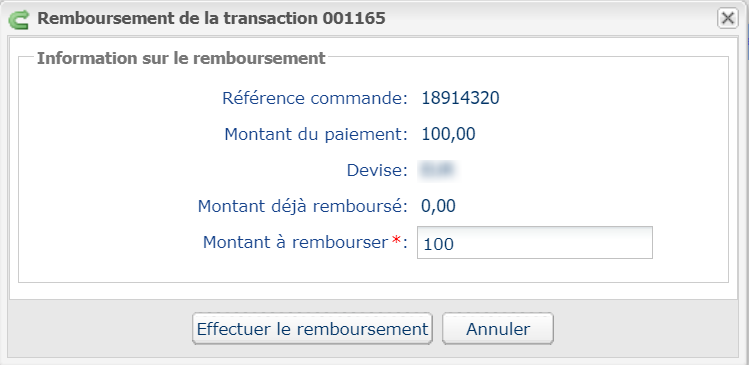Click transaction number 001165 in the title

click(x=354, y=18)
